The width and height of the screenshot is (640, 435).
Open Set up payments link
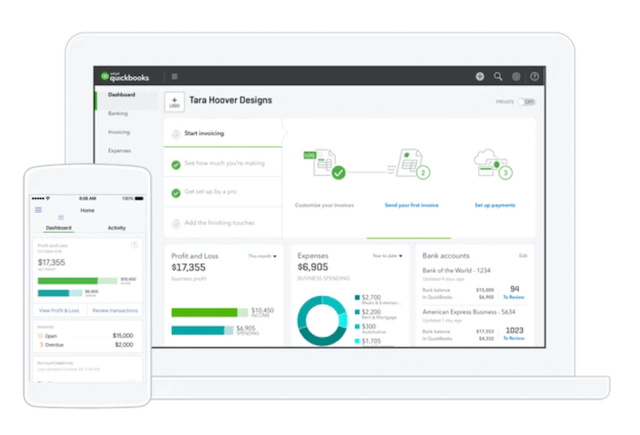coord(495,205)
